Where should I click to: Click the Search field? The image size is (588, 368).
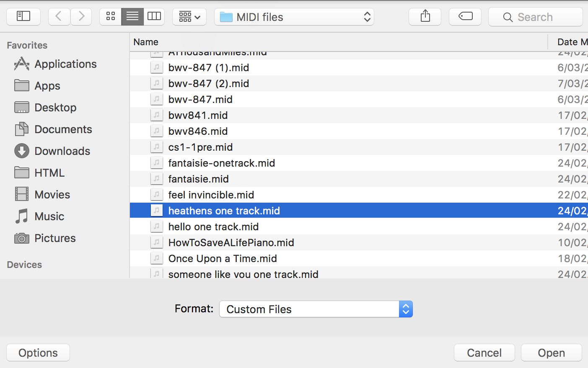coord(536,17)
